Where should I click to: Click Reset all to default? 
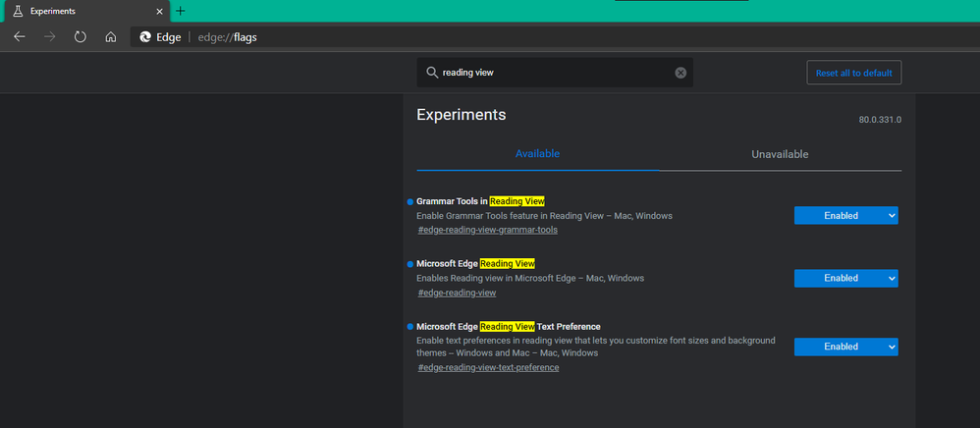pyautogui.click(x=853, y=73)
